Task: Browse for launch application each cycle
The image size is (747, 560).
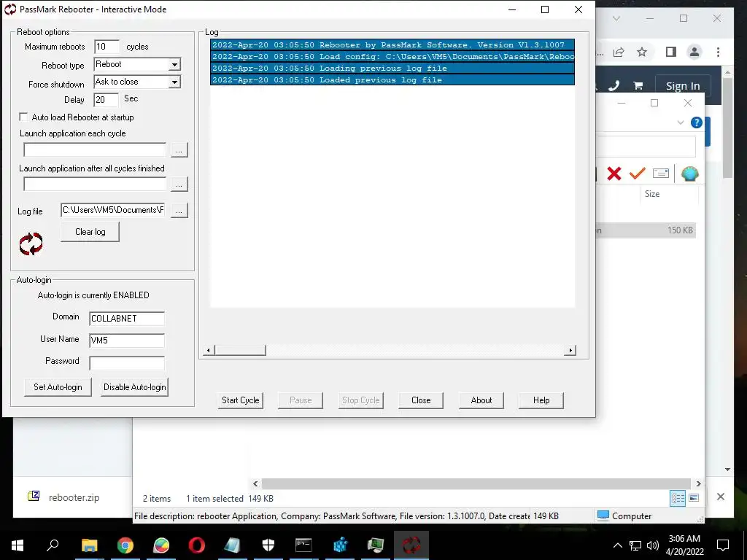Action: click(179, 150)
